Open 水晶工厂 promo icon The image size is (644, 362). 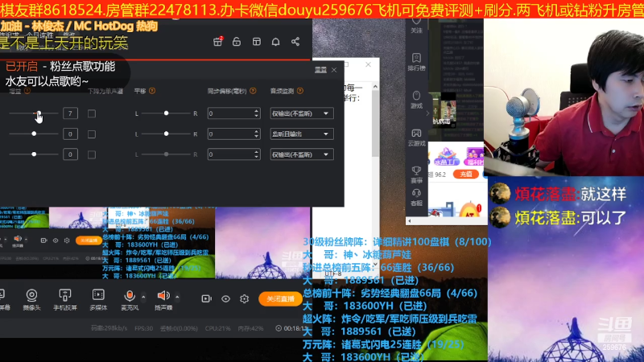click(x=447, y=156)
